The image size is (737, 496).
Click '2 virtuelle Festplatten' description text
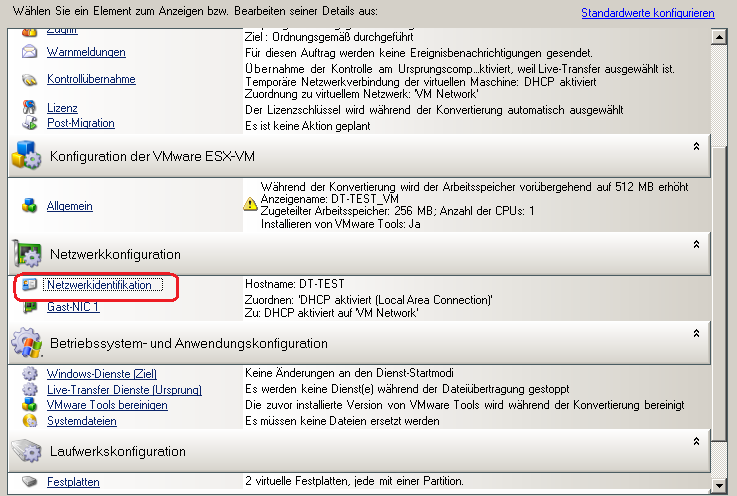pyautogui.click(x=354, y=481)
